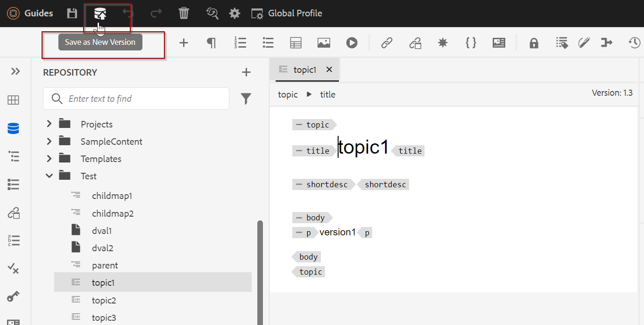
Task: Open Global Profile settings
Action: [286, 13]
